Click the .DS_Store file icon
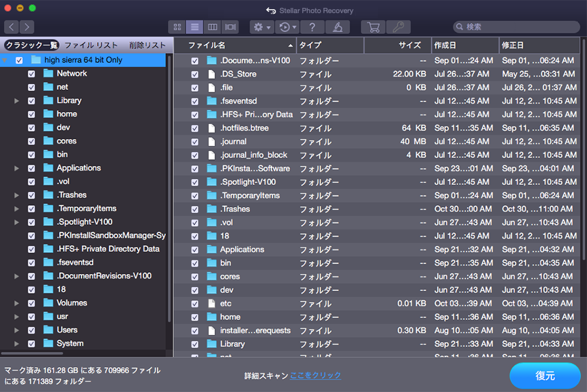 (x=212, y=74)
